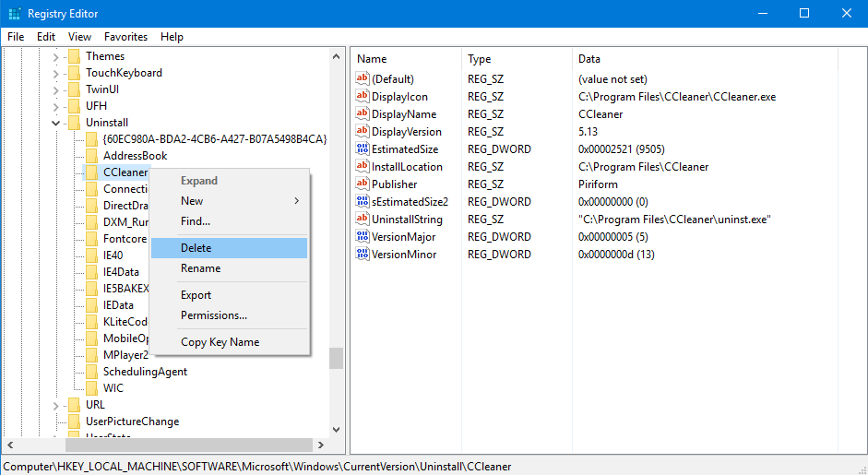
Task: Choose Permissions... from the context menu
Action: pyautogui.click(x=229, y=315)
